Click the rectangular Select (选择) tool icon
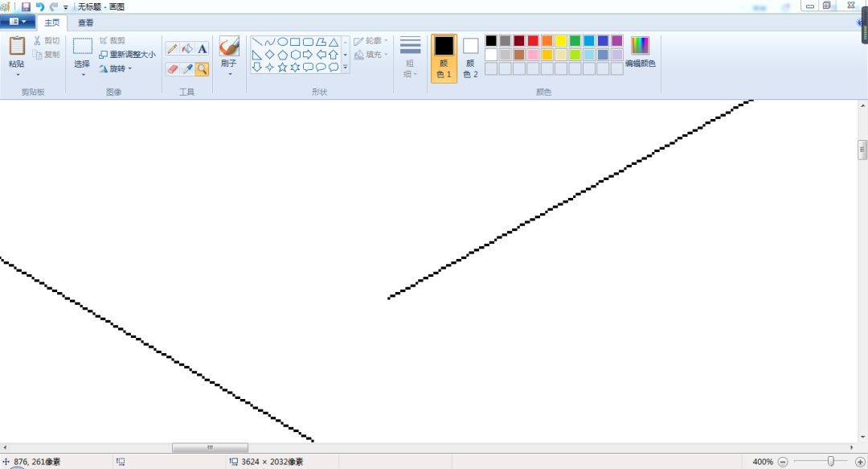868x469 pixels. tap(83, 46)
